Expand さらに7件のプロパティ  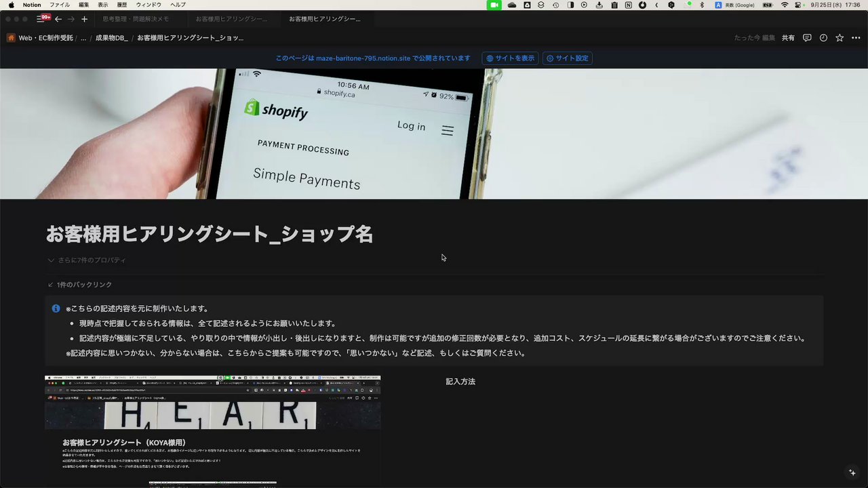coord(87,260)
